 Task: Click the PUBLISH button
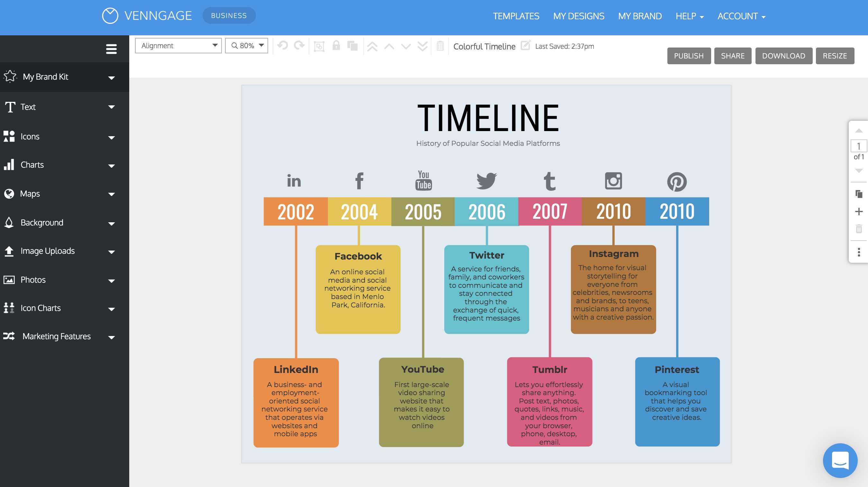(689, 55)
